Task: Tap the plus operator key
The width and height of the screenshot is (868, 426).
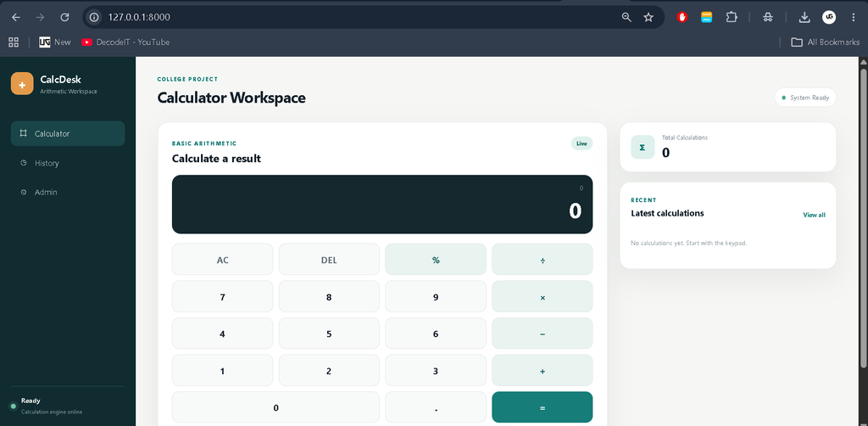Action: [542, 371]
